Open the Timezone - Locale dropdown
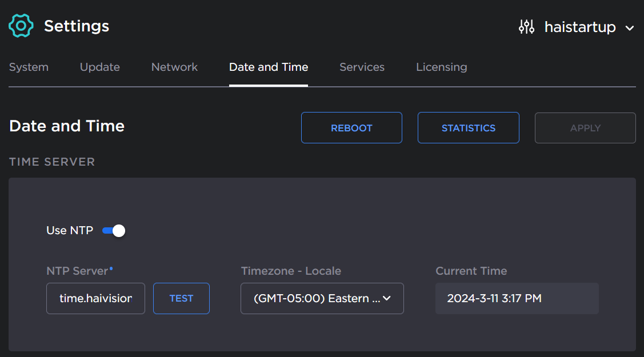Viewport: 644px width, 357px height. point(322,298)
